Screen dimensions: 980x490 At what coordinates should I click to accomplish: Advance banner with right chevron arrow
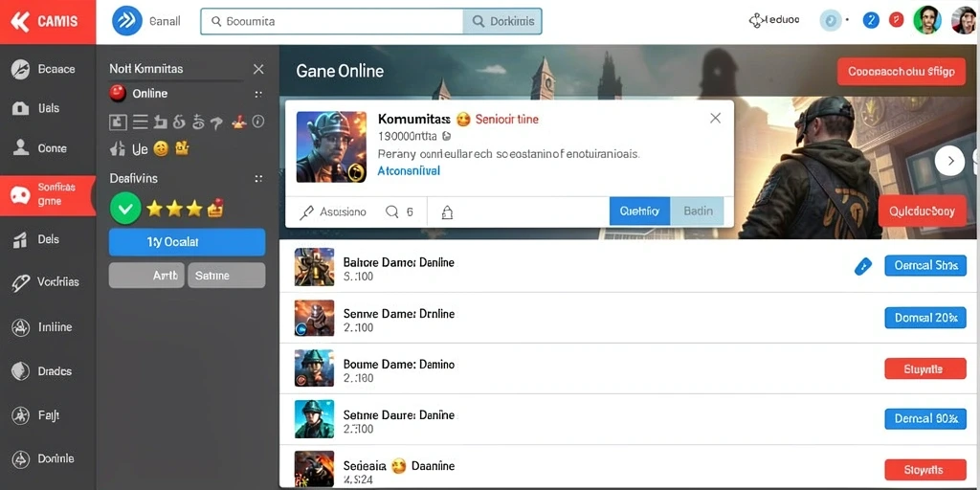(950, 161)
